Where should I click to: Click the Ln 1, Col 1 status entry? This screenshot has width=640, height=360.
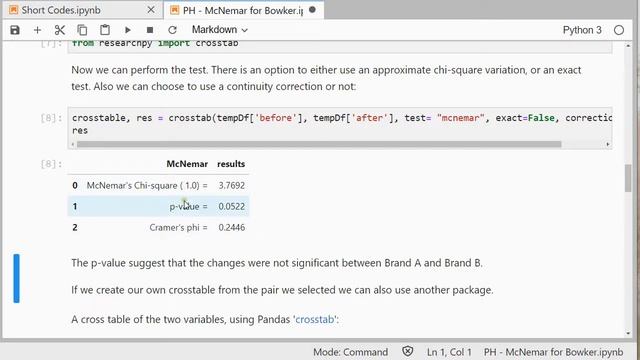click(449, 352)
